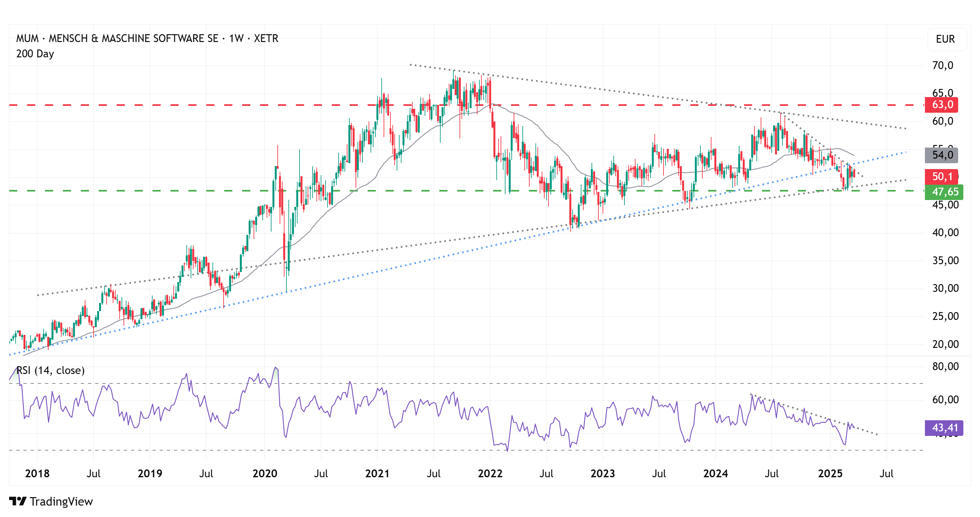This screenshot has height=517, width=980.
Task: Click the red 50,1 current price label
Action: tap(941, 176)
